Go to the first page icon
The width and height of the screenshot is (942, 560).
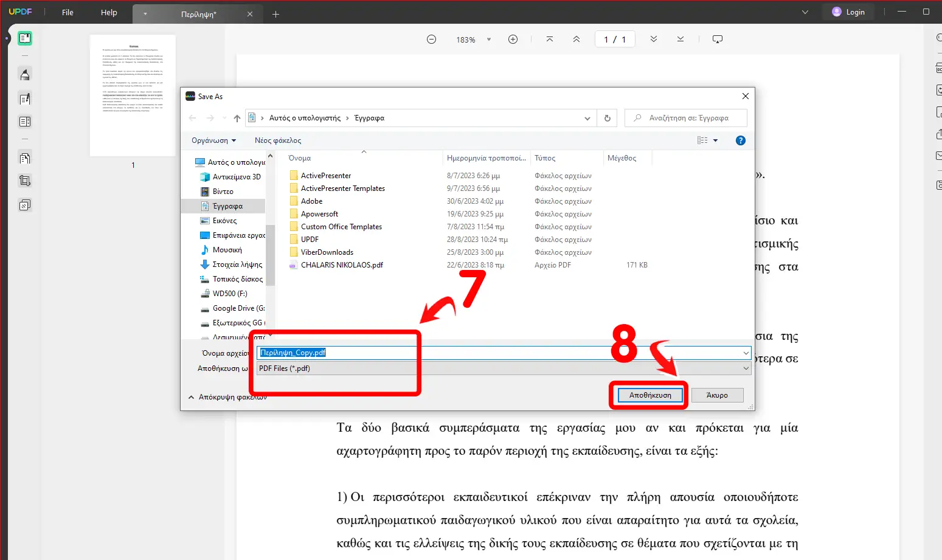pos(549,40)
